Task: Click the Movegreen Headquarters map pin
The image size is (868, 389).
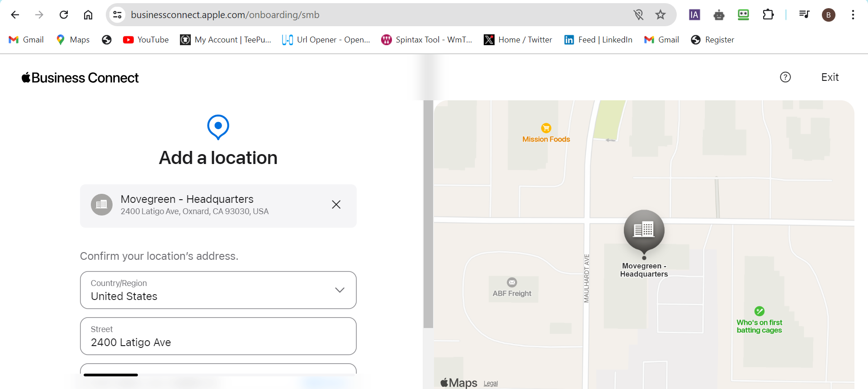Action: click(x=644, y=231)
